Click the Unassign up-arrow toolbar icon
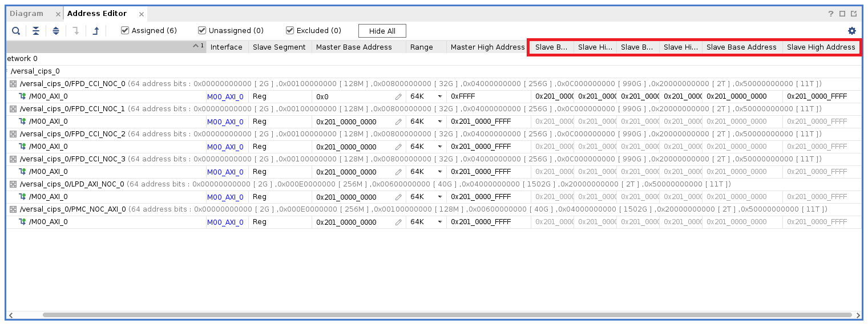 tap(96, 31)
